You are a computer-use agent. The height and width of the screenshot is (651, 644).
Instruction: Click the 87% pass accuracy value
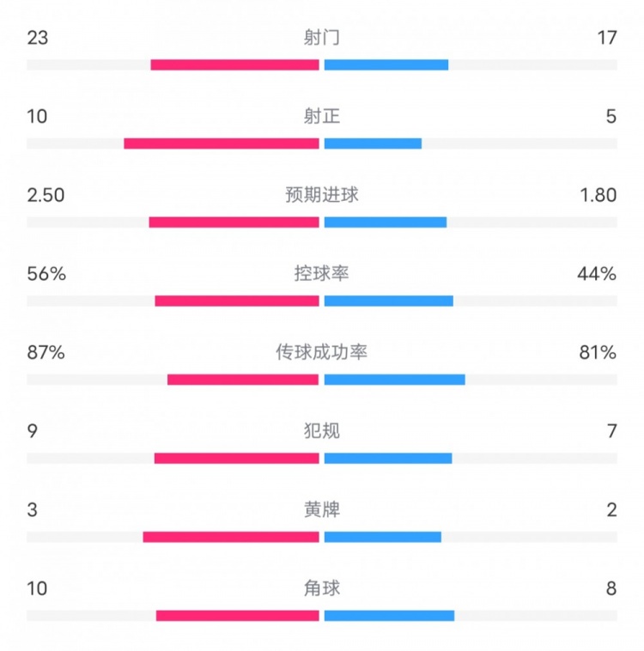[x=46, y=352]
